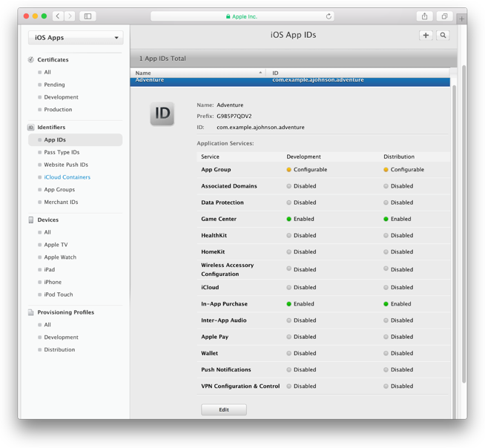This screenshot has width=485, height=448.
Task: Select the Adventure App ID row
Action: 290,82
